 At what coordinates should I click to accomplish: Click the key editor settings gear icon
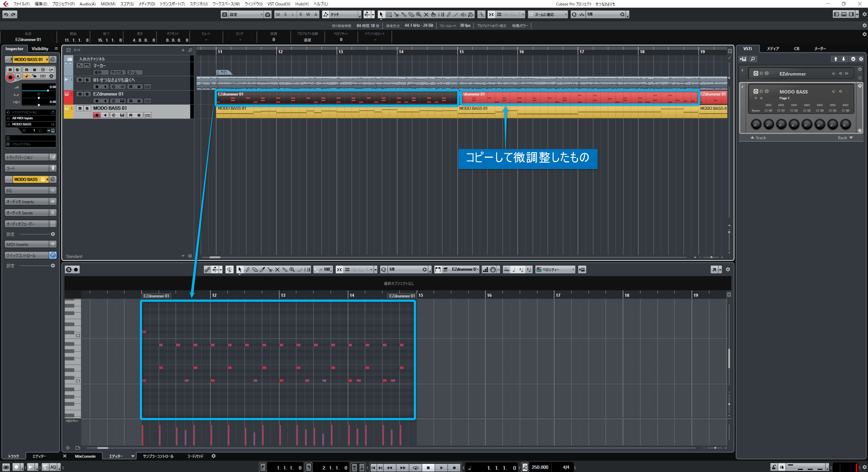click(728, 269)
